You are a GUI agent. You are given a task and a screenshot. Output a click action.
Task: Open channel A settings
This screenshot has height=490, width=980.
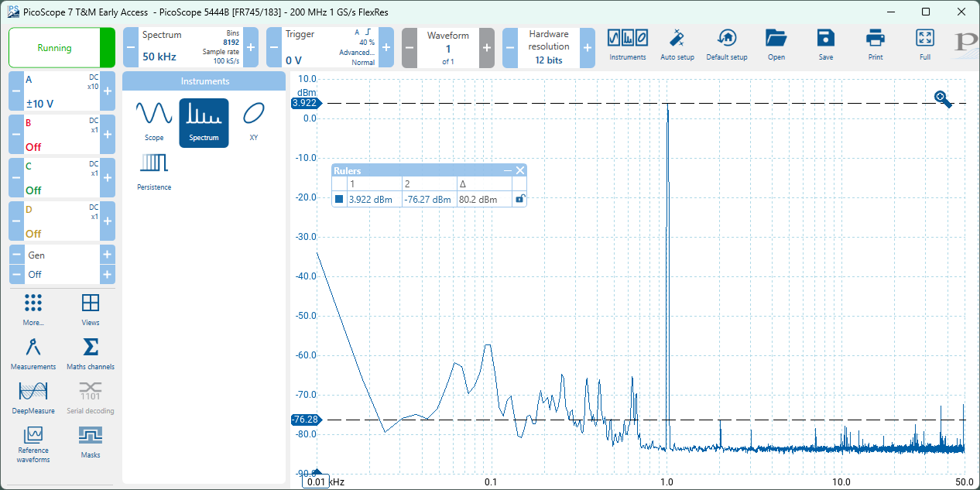(x=62, y=91)
